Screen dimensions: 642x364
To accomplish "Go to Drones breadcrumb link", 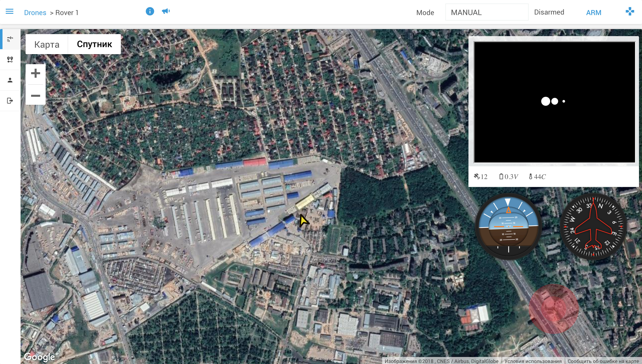I will pos(35,13).
